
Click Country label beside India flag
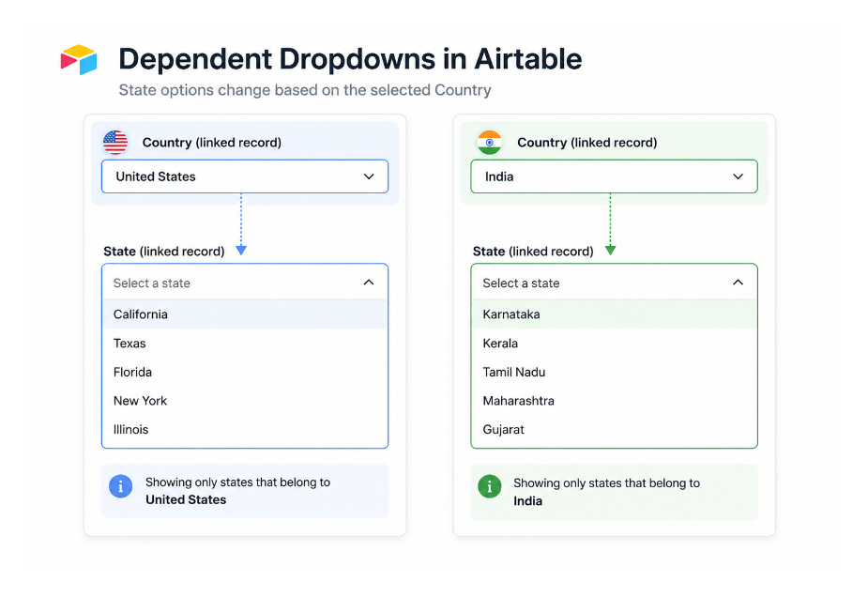click(x=586, y=143)
